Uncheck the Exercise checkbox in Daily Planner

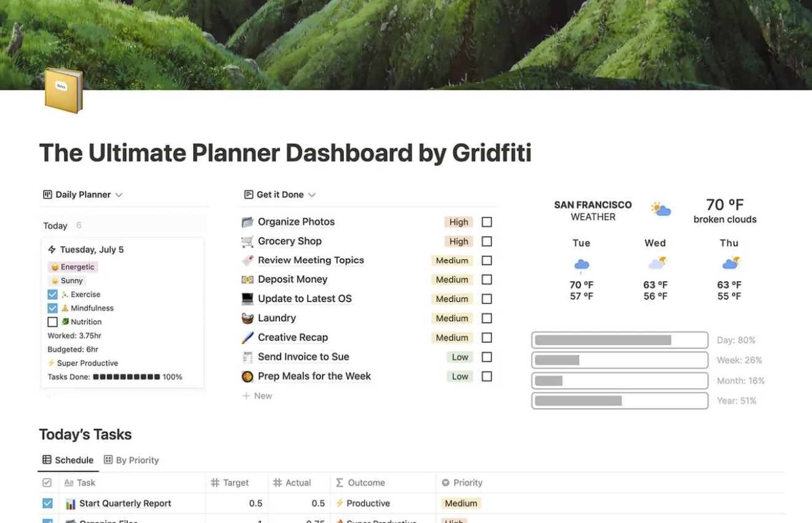(53, 294)
